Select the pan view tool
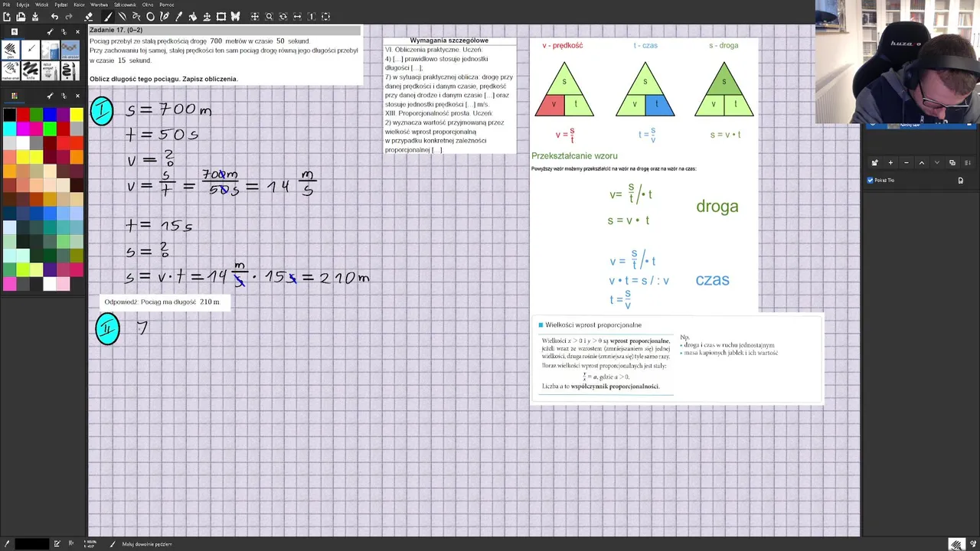This screenshot has height=551, width=980. tap(255, 17)
